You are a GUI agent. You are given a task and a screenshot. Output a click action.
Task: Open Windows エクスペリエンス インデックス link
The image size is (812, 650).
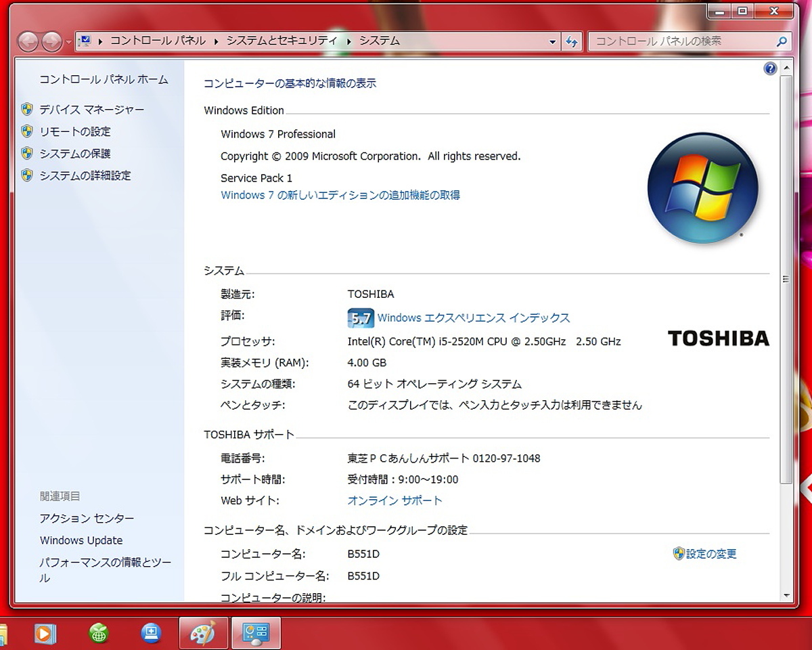tap(474, 318)
